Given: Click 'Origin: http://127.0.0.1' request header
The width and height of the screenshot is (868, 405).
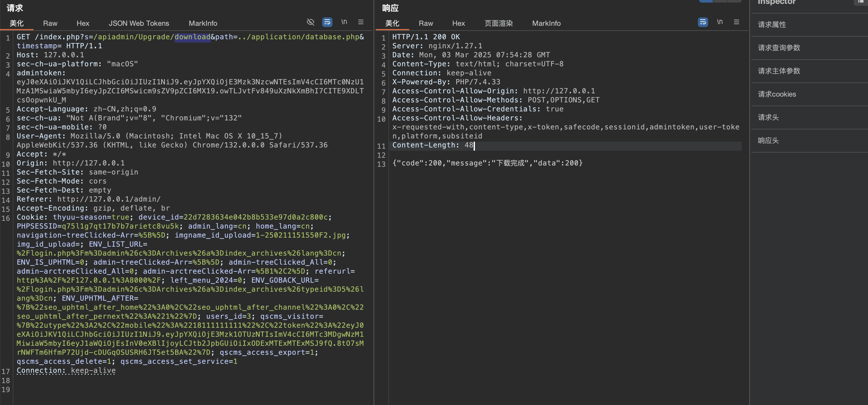Looking at the screenshot, I should click(x=71, y=163).
